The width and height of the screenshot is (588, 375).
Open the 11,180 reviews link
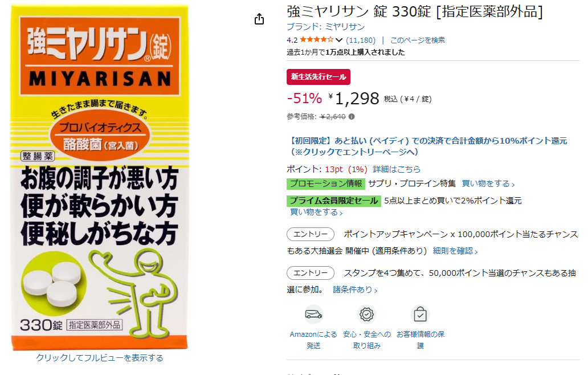click(x=361, y=40)
